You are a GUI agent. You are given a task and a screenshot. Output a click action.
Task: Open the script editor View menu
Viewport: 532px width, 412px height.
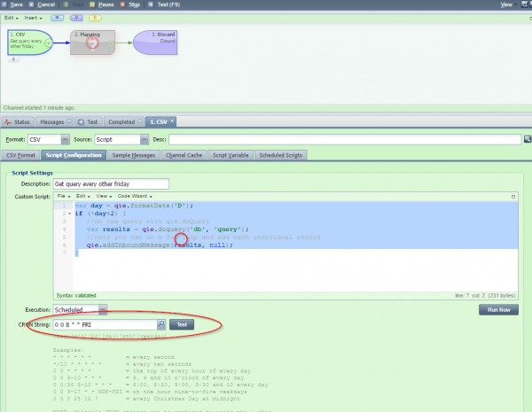104,196
